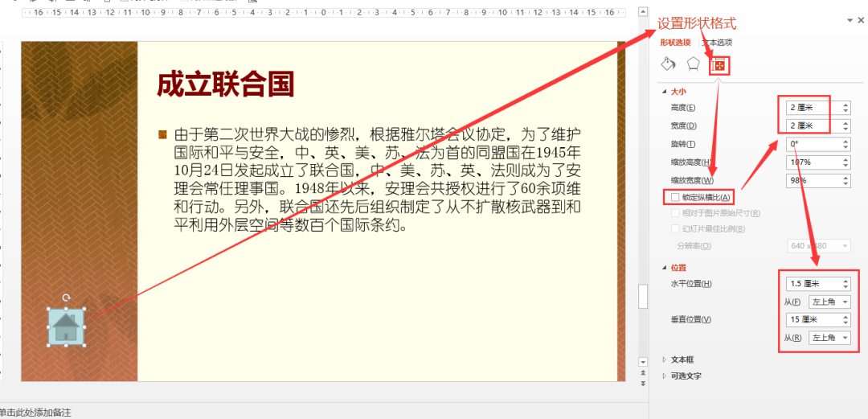868x419 pixels.
Task: Open the 从(R) 左上角 dropdown
Action: pyautogui.click(x=829, y=338)
